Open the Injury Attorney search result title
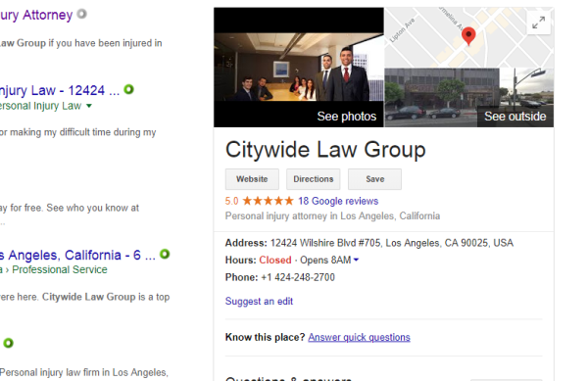This screenshot has height=381, width=588. click(x=36, y=15)
